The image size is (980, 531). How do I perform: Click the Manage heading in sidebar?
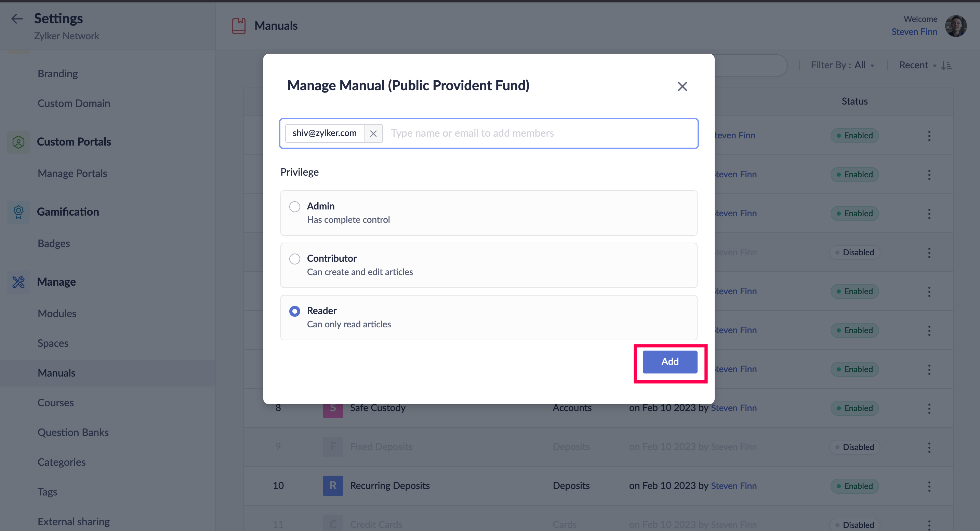click(x=56, y=282)
